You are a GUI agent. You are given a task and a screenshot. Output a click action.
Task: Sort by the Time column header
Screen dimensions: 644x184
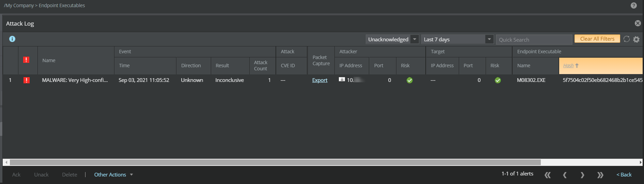[145, 66]
